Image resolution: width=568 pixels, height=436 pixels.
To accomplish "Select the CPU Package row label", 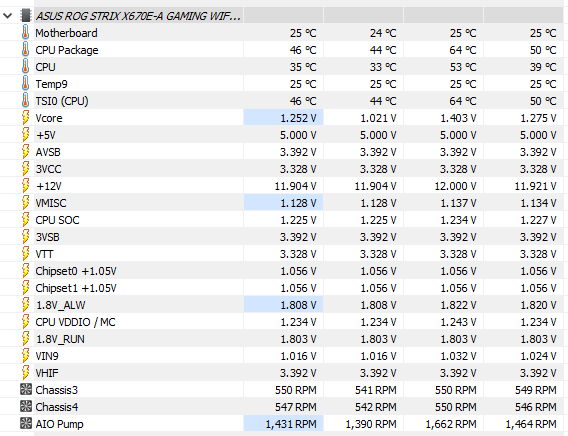I will click(x=67, y=50).
